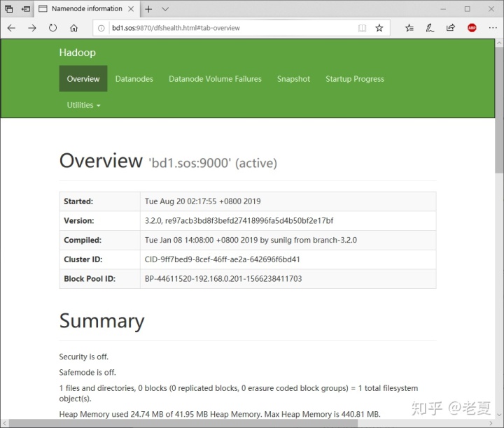Open the Datanodes tab
Screen dimensions: 504x428
pos(134,78)
